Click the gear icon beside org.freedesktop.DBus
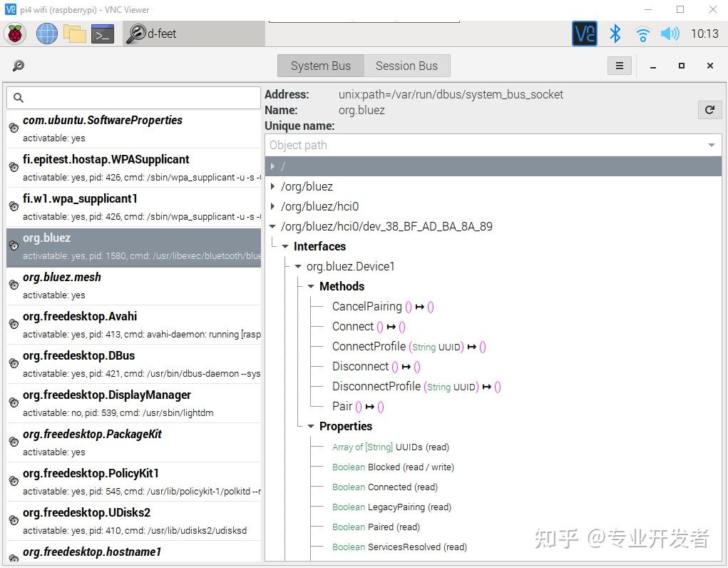The width and height of the screenshot is (728, 568). pyautogui.click(x=14, y=363)
